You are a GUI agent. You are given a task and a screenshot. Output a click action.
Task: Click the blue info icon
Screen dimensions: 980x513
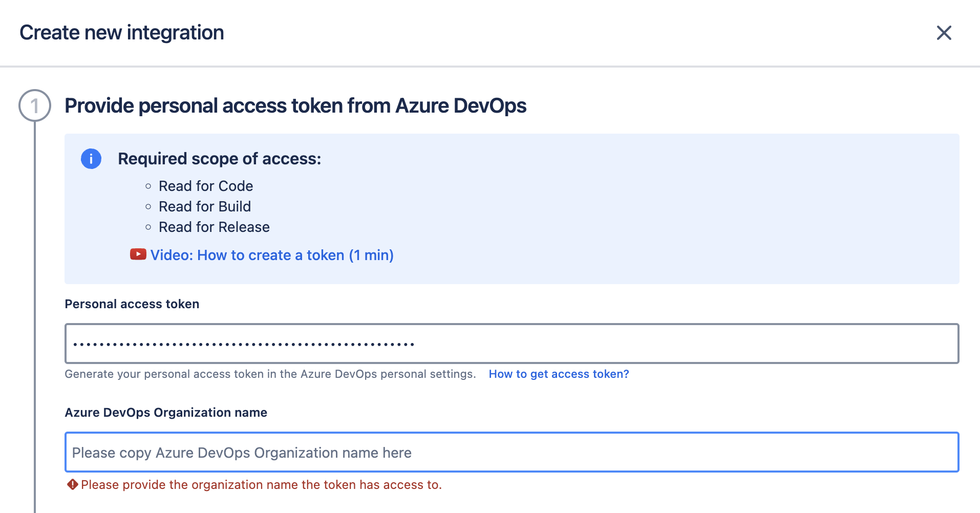pos(91,159)
